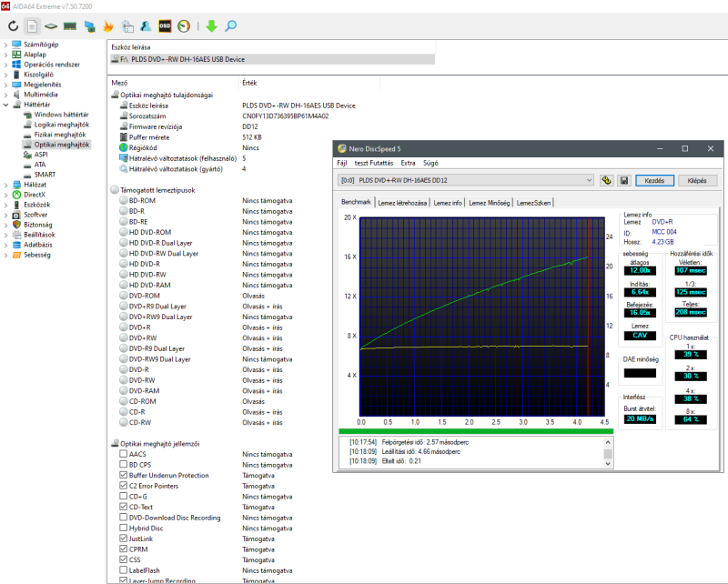Image resolution: width=728 pixels, height=584 pixels.
Task: Click the Kezdés button
Action: (x=654, y=180)
